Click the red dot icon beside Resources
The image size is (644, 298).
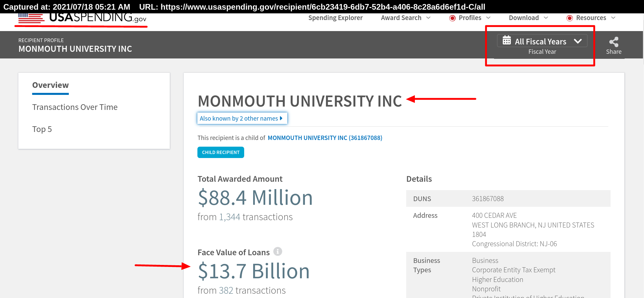570,18
